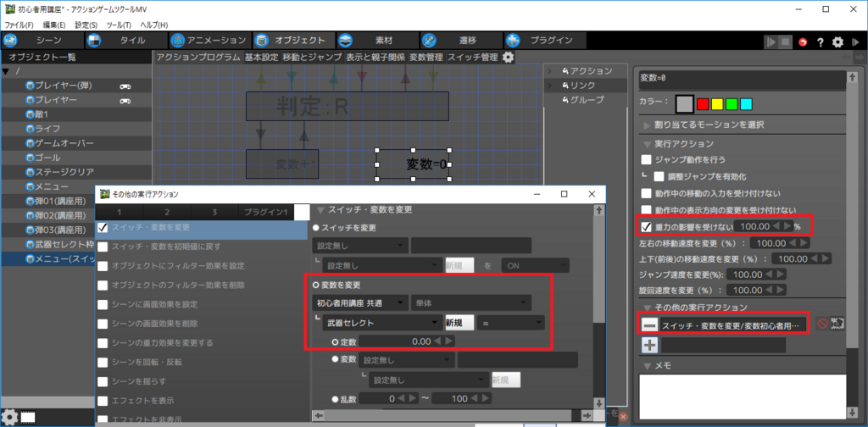Expand 割り当てるモーションを選択 section
The image size is (868, 427).
[647, 125]
